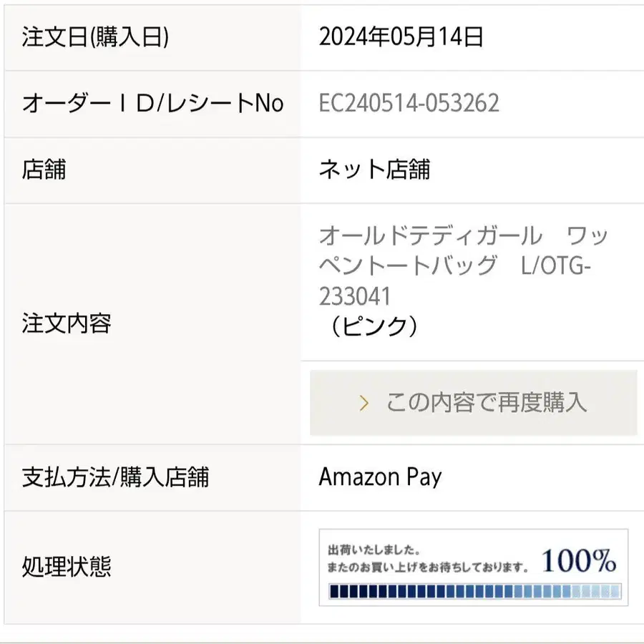Click the 処理状態 row label
This screenshot has width=644, height=644.
pos(67,567)
